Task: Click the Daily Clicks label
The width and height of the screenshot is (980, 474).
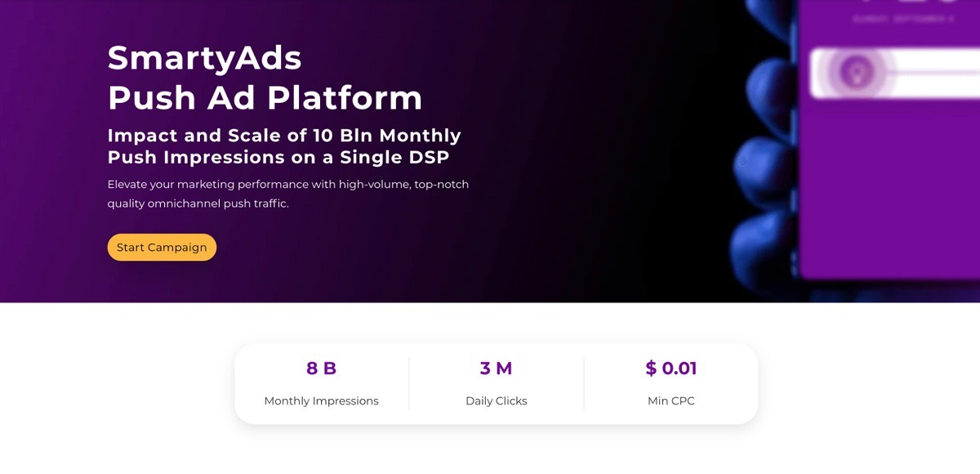Action: coord(496,401)
